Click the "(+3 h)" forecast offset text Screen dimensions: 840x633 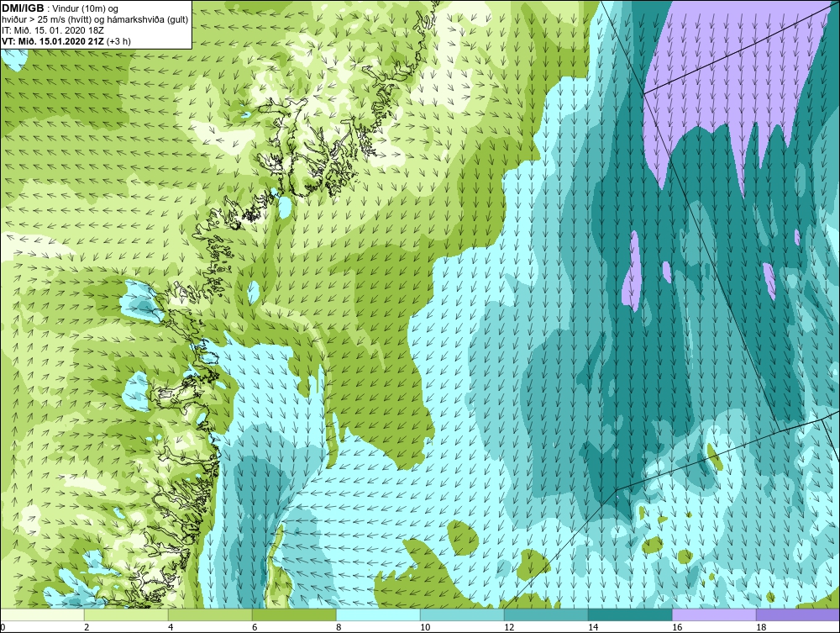119,41
